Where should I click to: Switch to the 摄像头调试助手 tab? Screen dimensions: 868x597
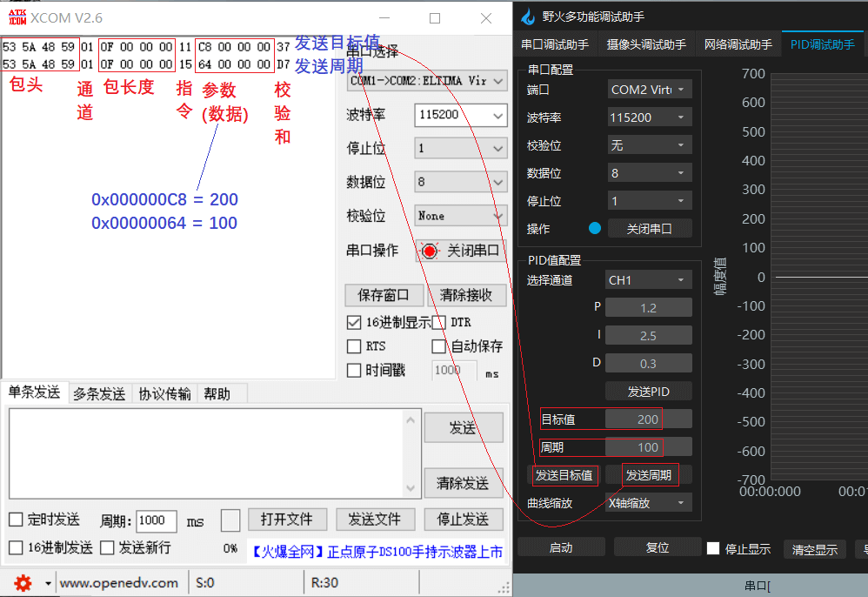[646, 44]
